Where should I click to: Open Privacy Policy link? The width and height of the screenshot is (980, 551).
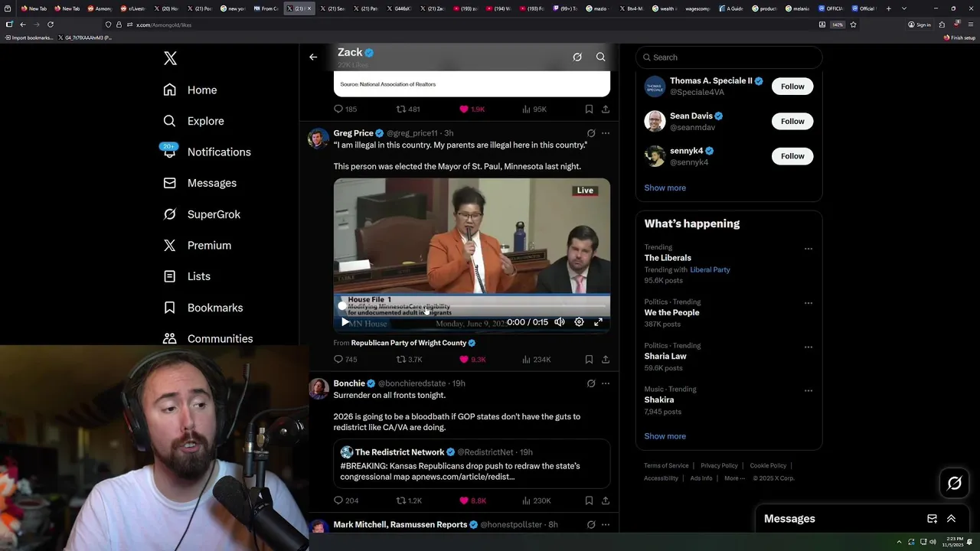pos(719,465)
